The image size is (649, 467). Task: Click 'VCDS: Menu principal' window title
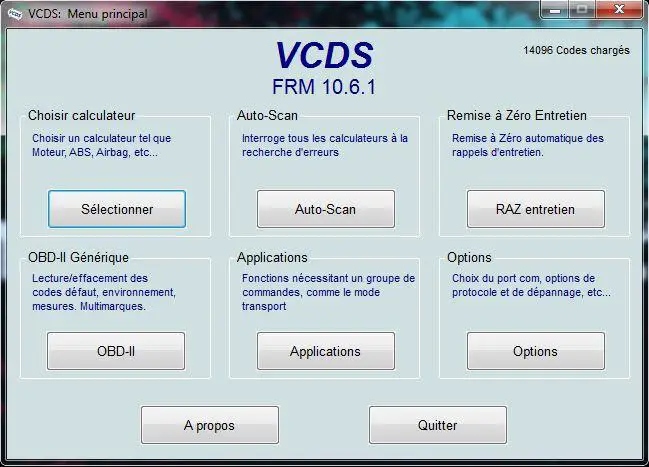pos(88,14)
